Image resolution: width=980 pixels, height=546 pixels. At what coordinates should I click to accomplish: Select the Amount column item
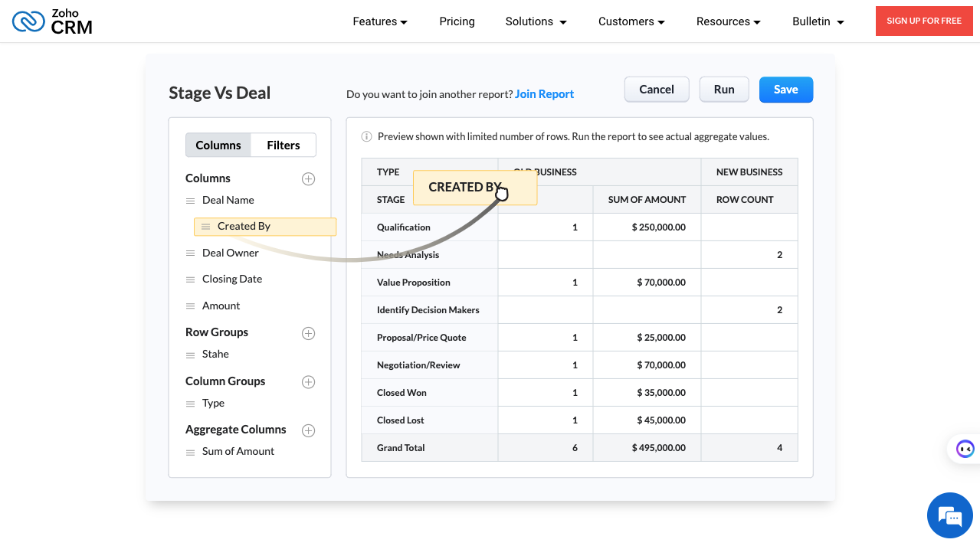tap(221, 306)
